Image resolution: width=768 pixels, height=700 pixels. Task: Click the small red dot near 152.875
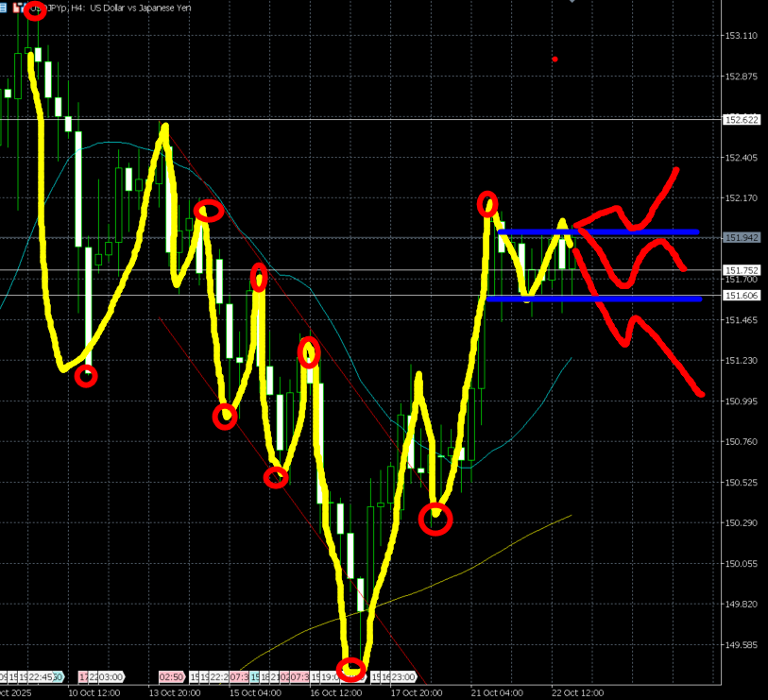(x=555, y=60)
